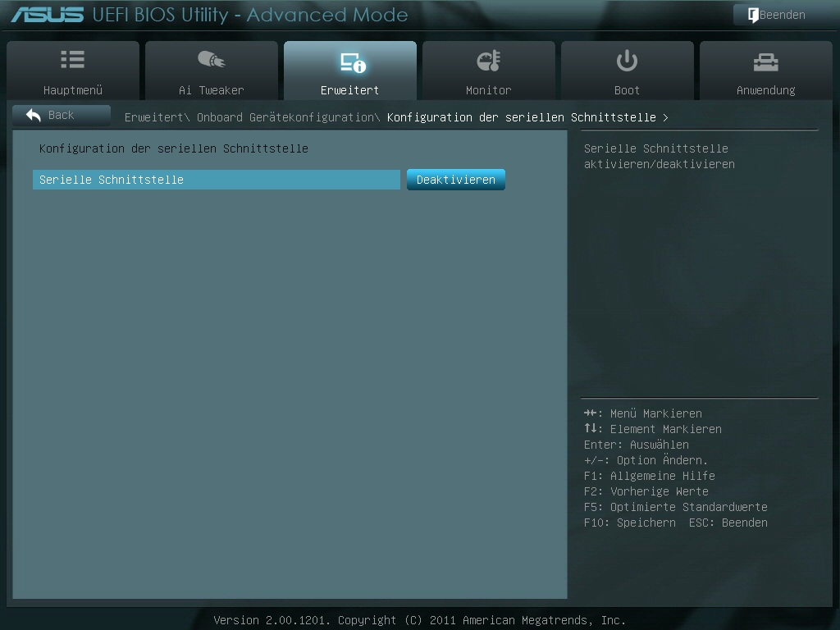Click the F5: Optimierte Standardwerte hint
The height and width of the screenshot is (630, 840).
[676, 507]
